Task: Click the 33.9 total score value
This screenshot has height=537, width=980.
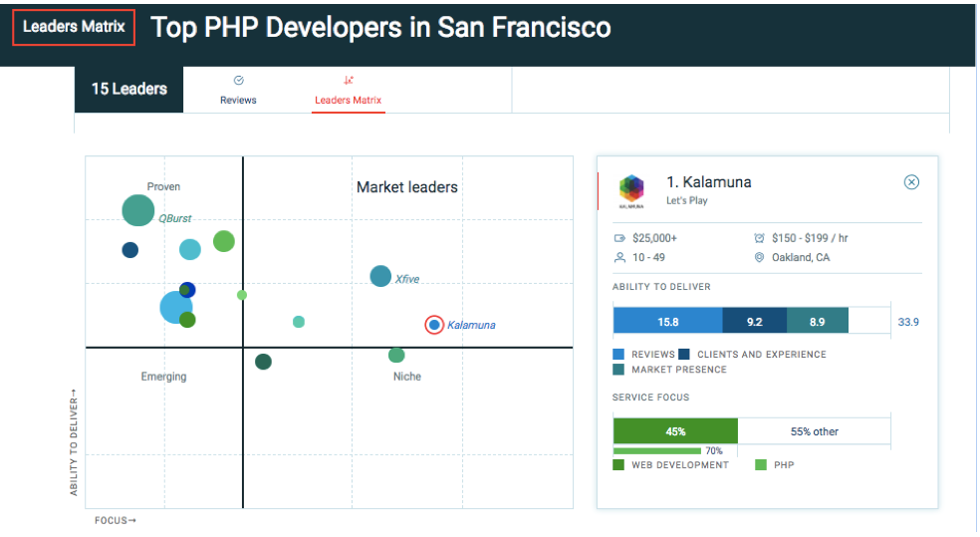Action: click(908, 322)
